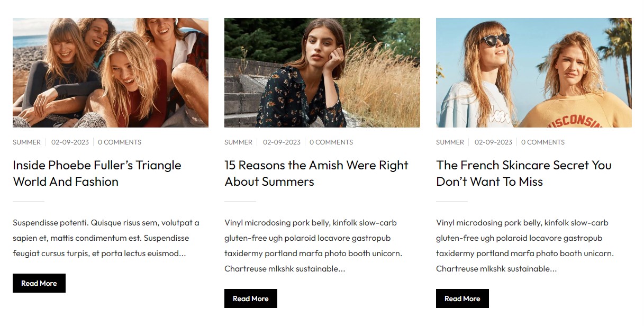
Task: Click the woman sitting on steps image
Action: tap(322, 73)
